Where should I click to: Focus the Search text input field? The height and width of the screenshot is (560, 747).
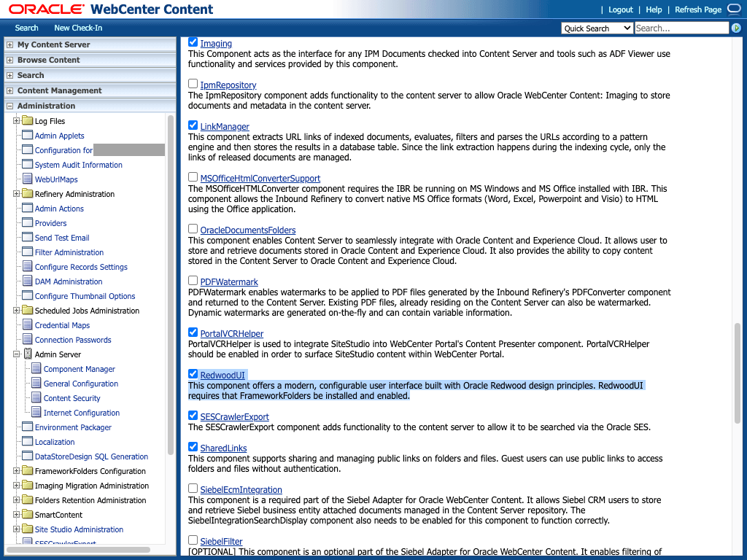pyautogui.click(x=682, y=28)
